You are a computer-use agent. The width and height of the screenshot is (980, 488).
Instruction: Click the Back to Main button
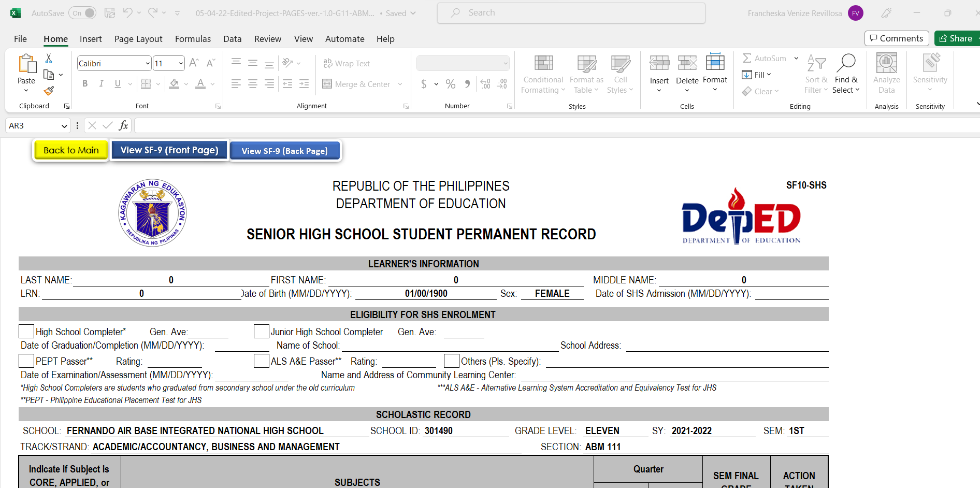(x=71, y=150)
